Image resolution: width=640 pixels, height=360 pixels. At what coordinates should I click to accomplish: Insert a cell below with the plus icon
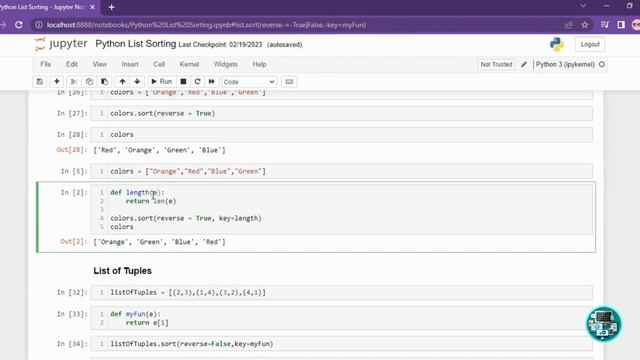[57, 82]
